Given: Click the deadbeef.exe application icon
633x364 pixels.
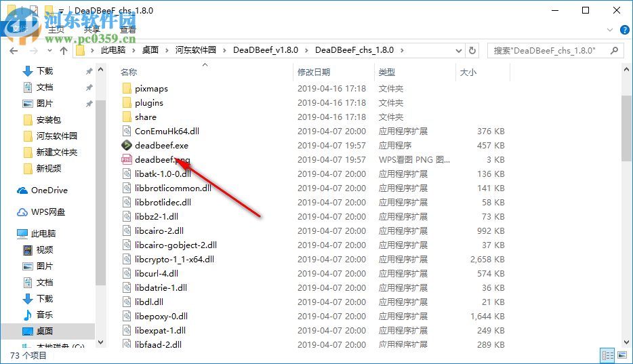Looking at the screenshot, I should [127, 145].
